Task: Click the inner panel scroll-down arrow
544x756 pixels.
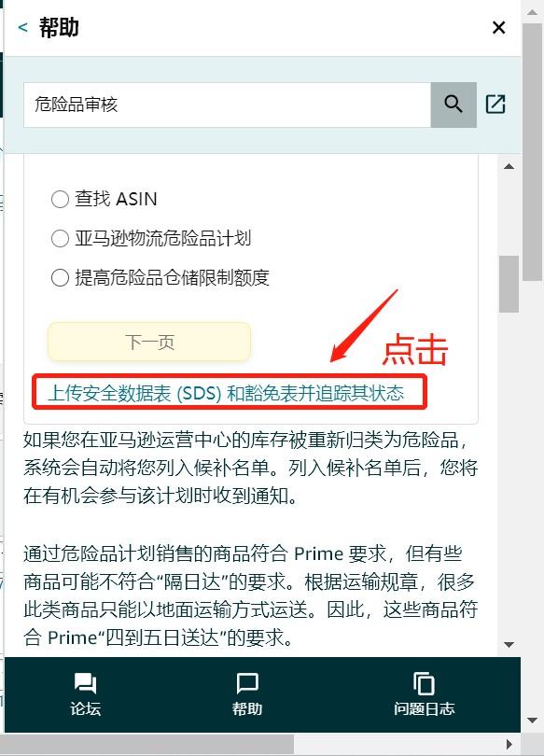Action: coord(509,645)
